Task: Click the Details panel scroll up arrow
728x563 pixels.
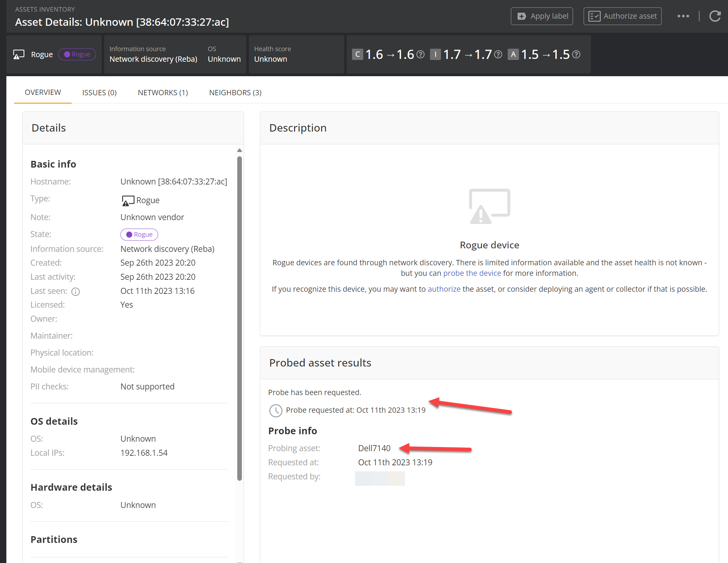Action: click(239, 150)
